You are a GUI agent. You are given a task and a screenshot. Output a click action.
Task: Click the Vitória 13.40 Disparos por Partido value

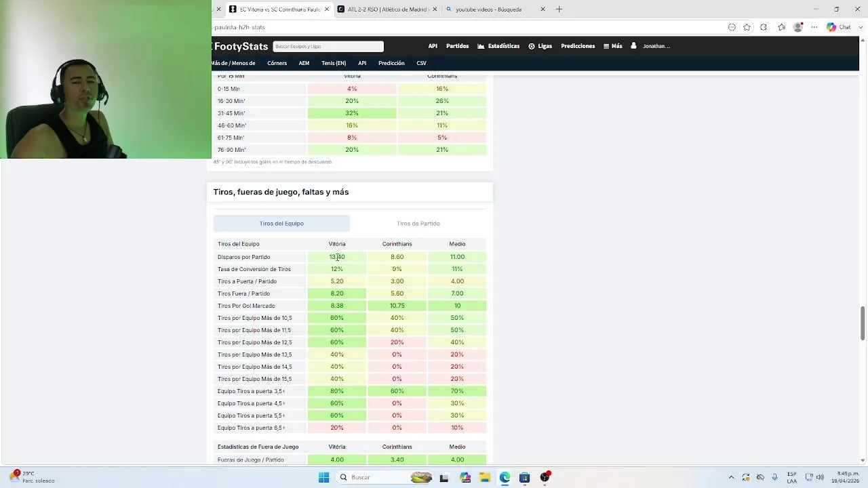(337, 257)
